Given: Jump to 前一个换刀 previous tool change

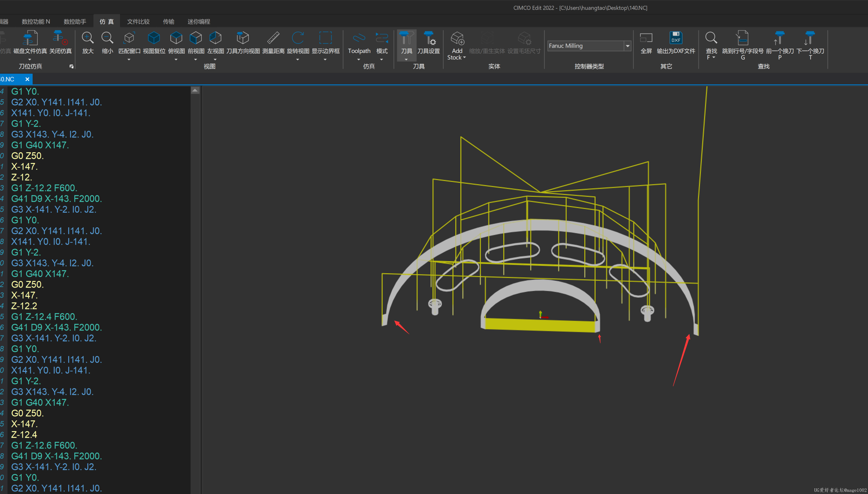Looking at the screenshot, I should click(x=779, y=38).
